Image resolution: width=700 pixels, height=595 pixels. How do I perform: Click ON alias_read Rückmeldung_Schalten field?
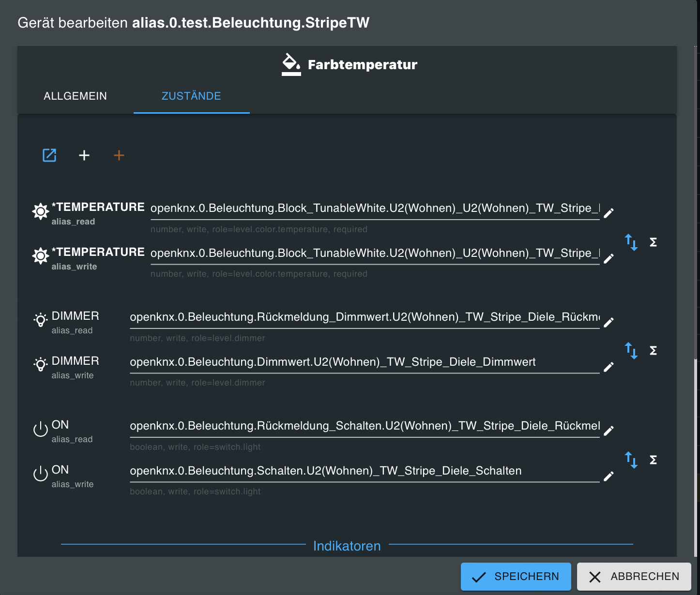tap(365, 426)
